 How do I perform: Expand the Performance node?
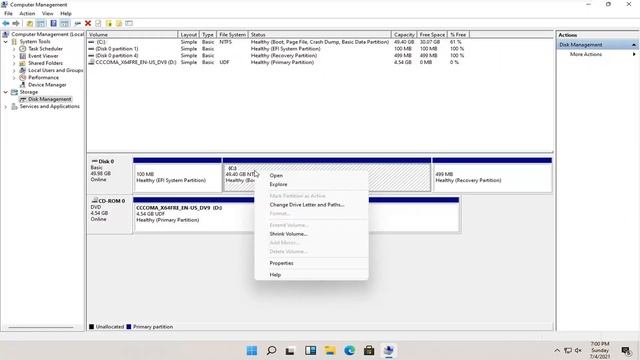tap(14, 78)
